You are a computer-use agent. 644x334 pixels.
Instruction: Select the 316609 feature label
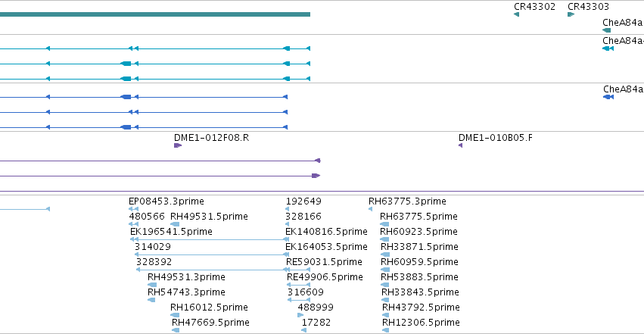pyautogui.click(x=306, y=292)
